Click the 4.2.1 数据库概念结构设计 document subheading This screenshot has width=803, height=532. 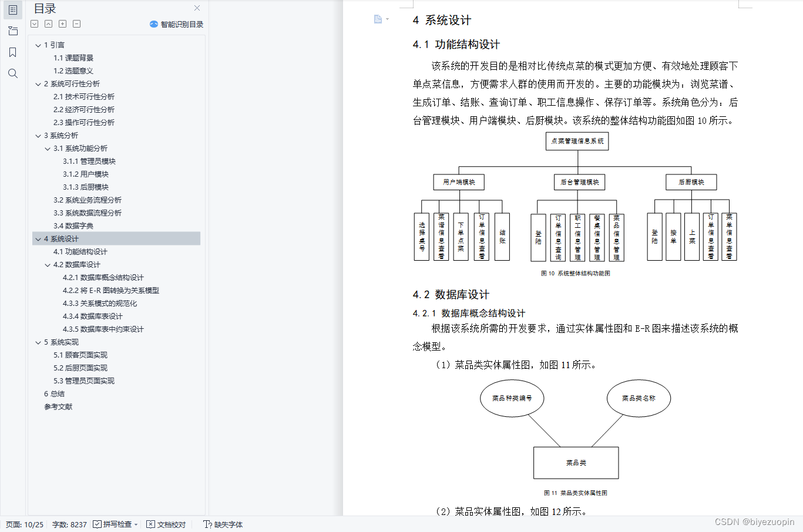[x=469, y=314]
